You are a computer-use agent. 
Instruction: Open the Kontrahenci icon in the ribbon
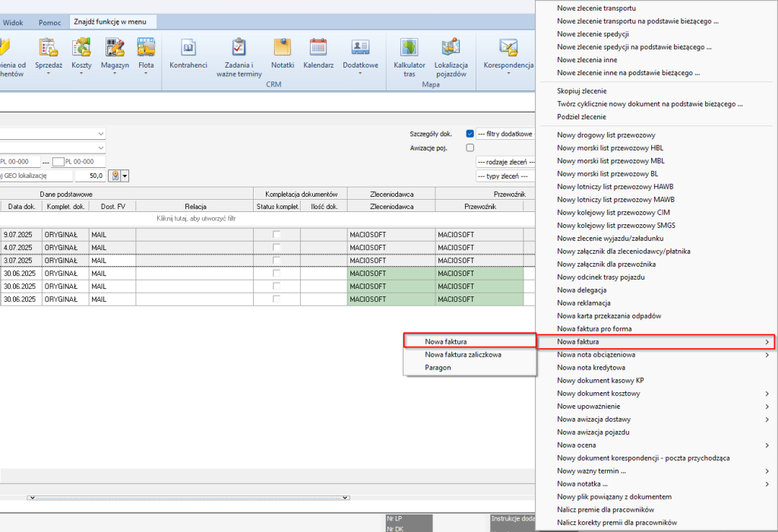point(188,49)
